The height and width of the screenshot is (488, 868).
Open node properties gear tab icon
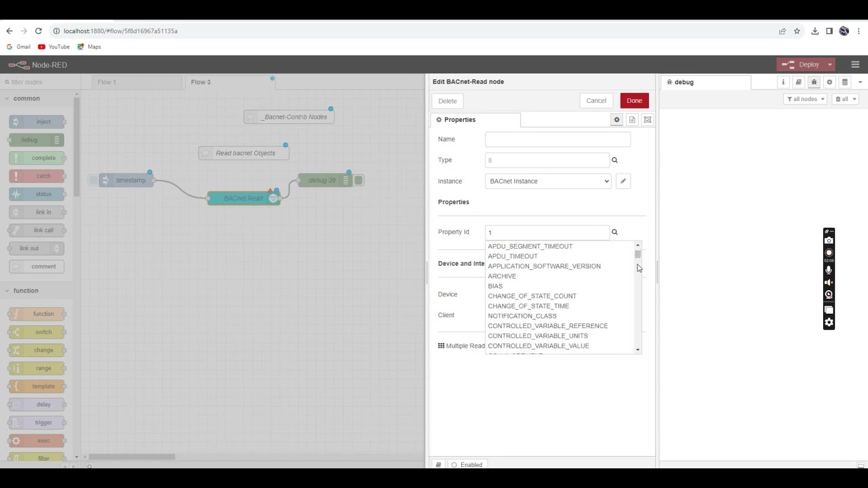[616, 120]
